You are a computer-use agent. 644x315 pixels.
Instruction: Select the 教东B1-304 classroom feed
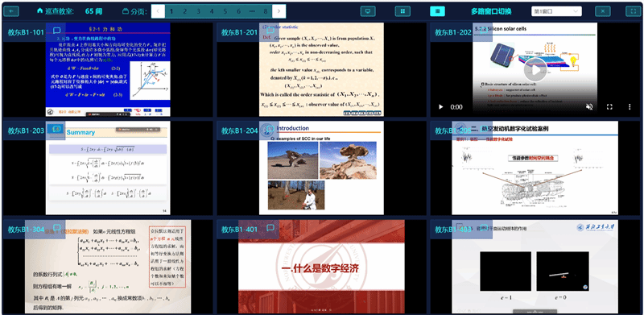[107, 267]
